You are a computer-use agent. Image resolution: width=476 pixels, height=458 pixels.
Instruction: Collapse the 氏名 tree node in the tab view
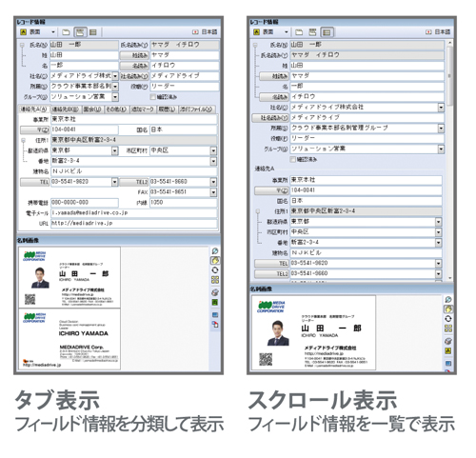tap(22, 45)
